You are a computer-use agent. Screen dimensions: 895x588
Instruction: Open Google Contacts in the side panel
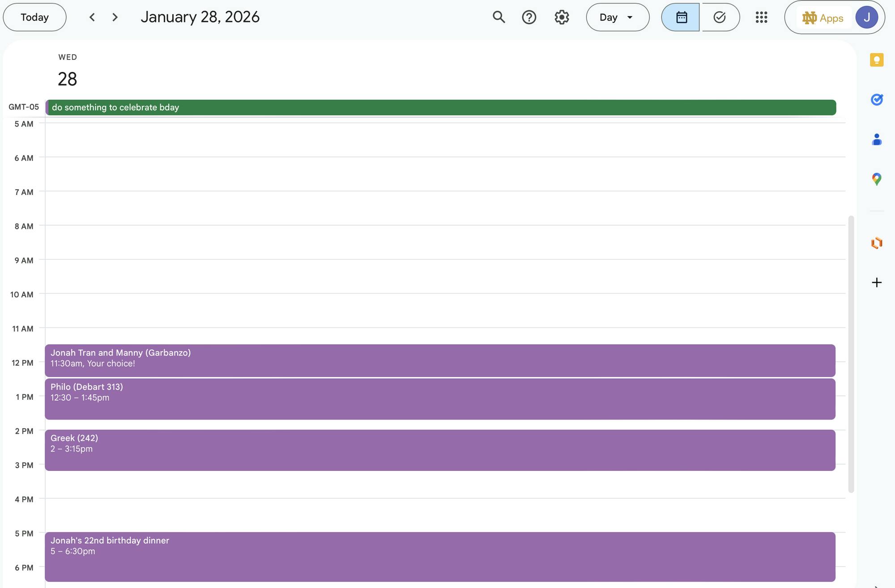tap(877, 140)
